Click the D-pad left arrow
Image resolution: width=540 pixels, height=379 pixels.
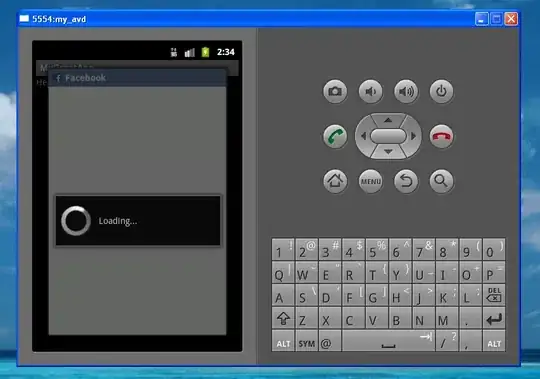coord(363,136)
